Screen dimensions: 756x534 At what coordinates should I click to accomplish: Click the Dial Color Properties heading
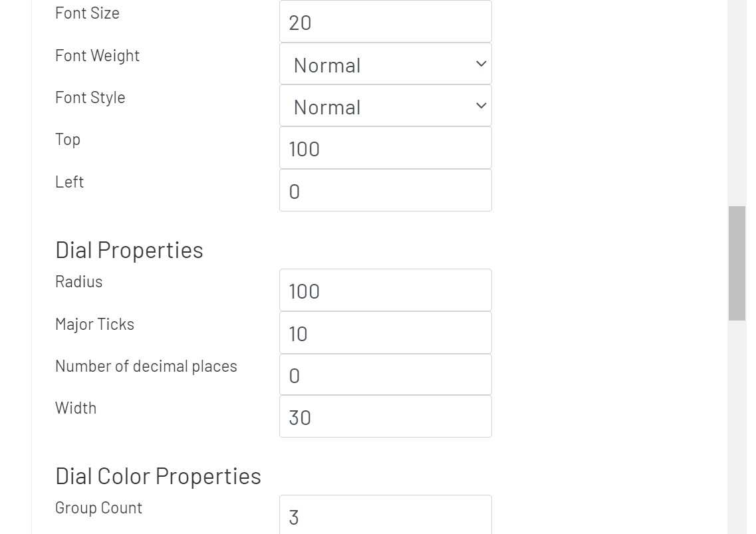point(158,476)
